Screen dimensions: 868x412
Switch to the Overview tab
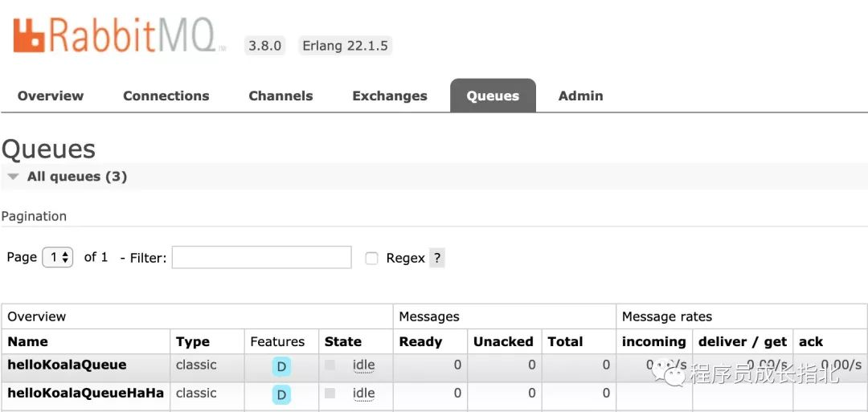pos(51,96)
